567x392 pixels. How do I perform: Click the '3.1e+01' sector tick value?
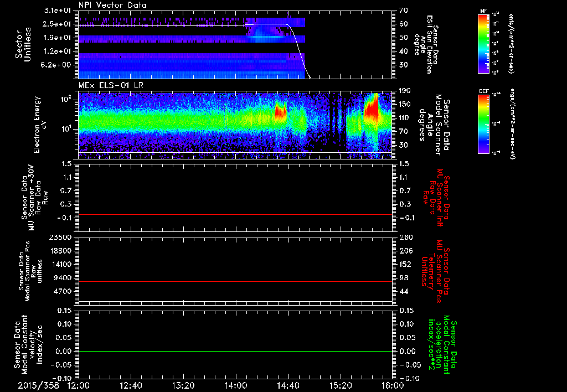[58, 11]
